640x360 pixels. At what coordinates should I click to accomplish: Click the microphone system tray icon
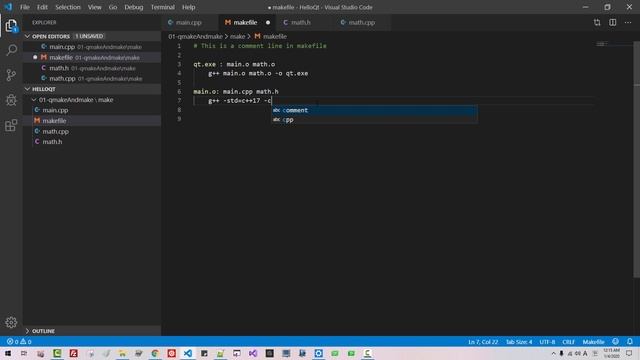(562, 353)
